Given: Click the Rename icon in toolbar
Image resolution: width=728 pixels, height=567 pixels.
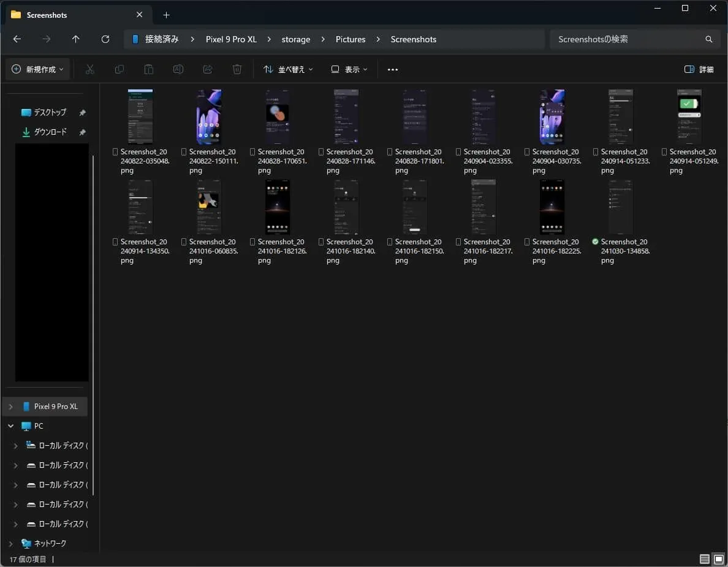Looking at the screenshot, I should click(x=178, y=70).
